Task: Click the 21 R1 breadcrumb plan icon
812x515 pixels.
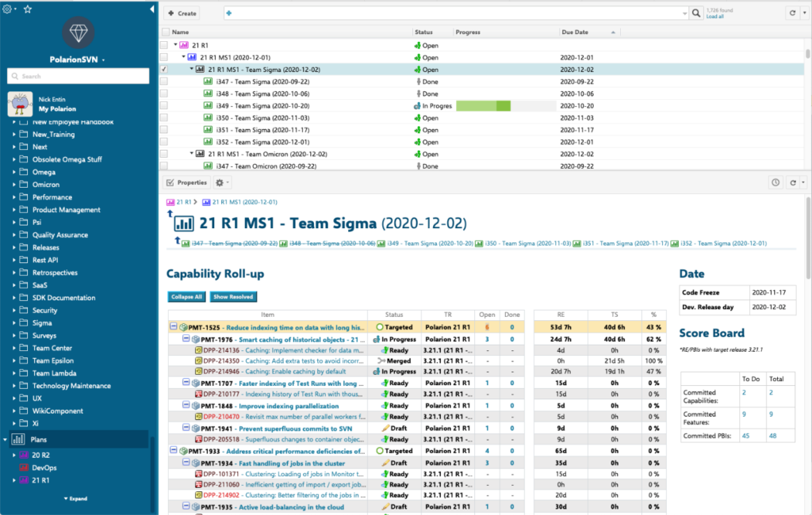Action: pos(170,202)
